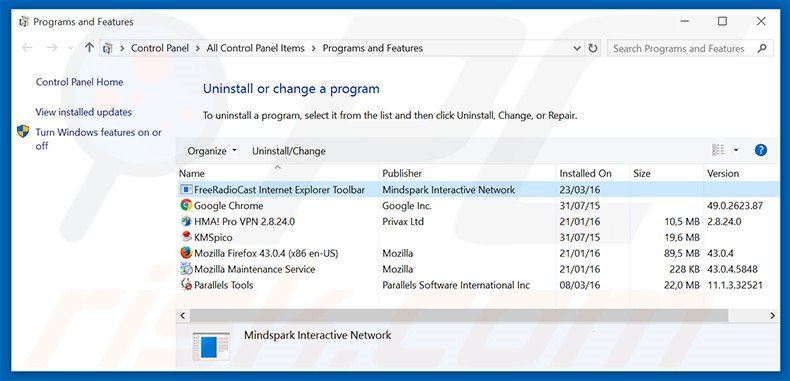Viewport: 790px width, 381px height.
Task: Sort by the Installed On column header
Action: pyautogui.click(x=592, y=173)
